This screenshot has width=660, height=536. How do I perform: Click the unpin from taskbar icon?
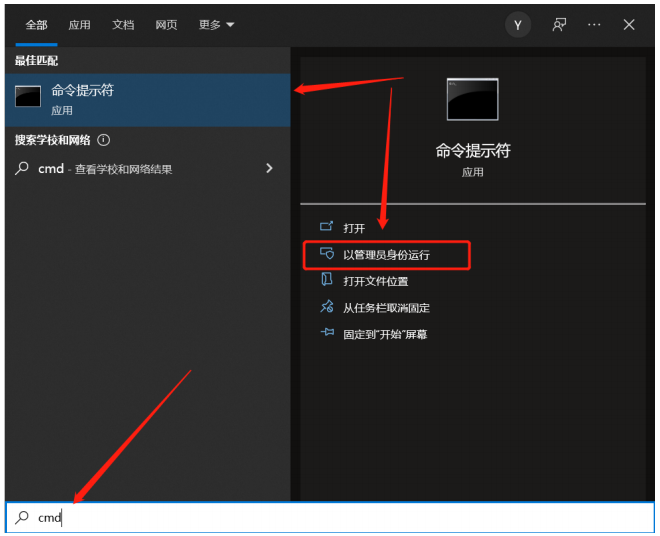(x=327, y=307)
